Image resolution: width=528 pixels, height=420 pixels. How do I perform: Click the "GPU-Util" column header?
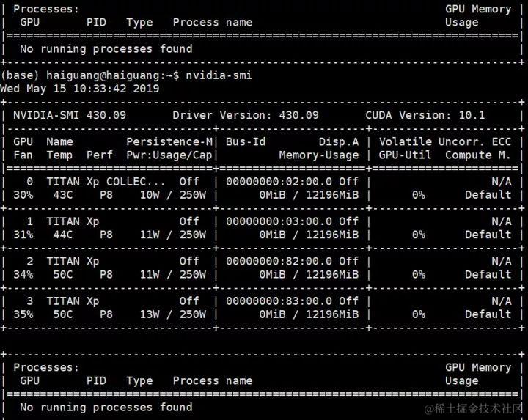coord(405,155)
